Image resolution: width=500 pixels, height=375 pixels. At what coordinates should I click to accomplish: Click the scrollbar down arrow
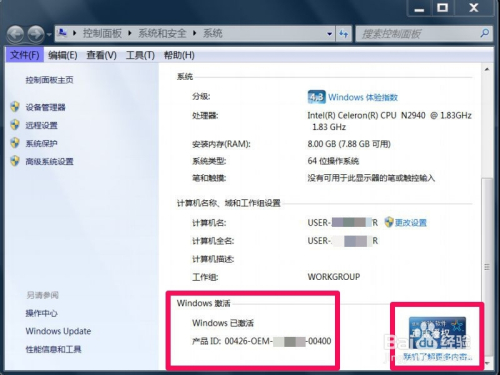coord(487,363)
